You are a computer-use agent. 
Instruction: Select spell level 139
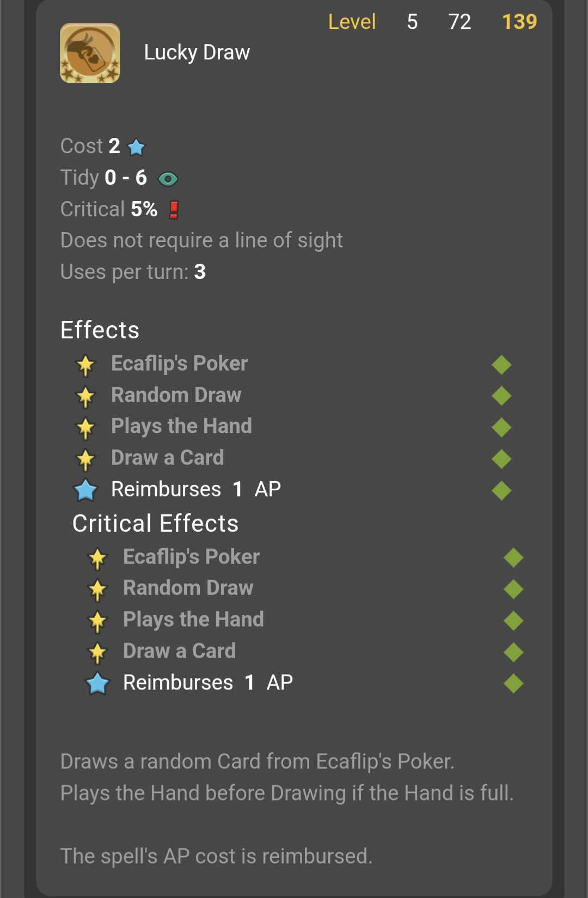click(519, 22)
